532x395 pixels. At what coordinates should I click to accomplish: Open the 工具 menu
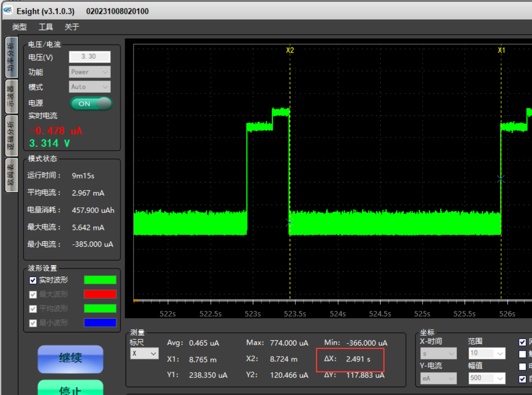click(46, 27)
